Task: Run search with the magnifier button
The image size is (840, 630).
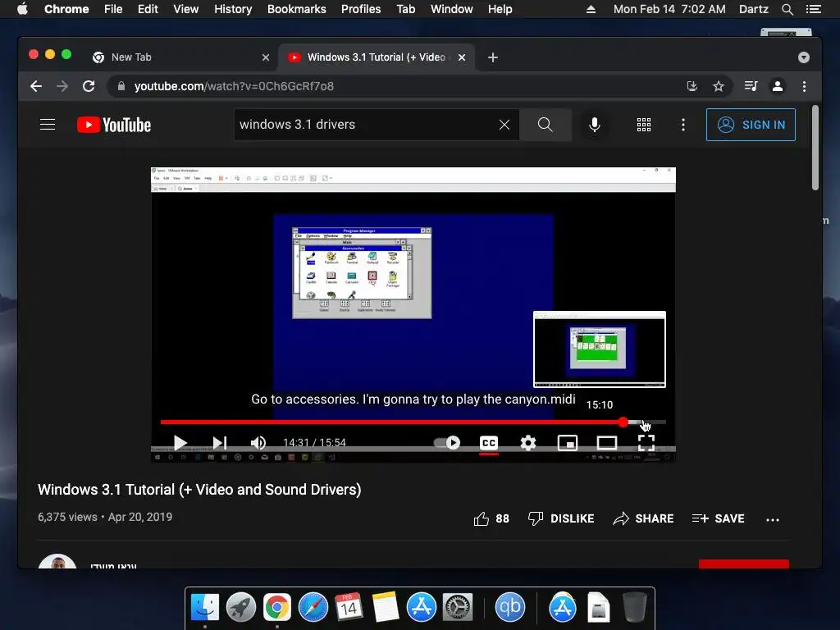Action: pyautogui.click(x=546, y=125)
